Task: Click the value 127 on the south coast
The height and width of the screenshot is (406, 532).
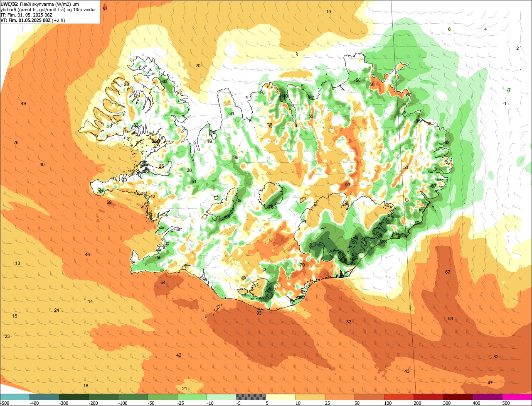Action: [x=272, y=289]
